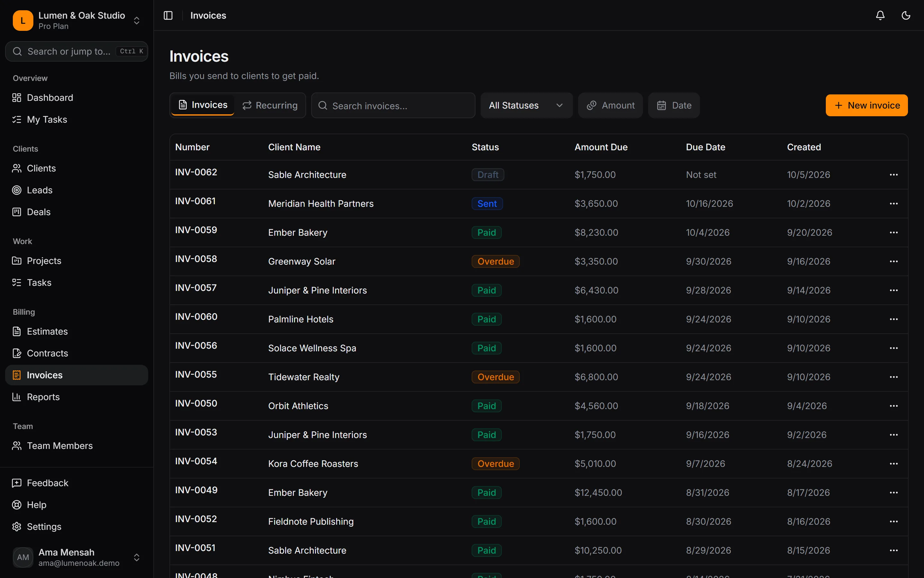Create a New invoice
The height and width of the screenshot is (578, 924).
[866, 105]
